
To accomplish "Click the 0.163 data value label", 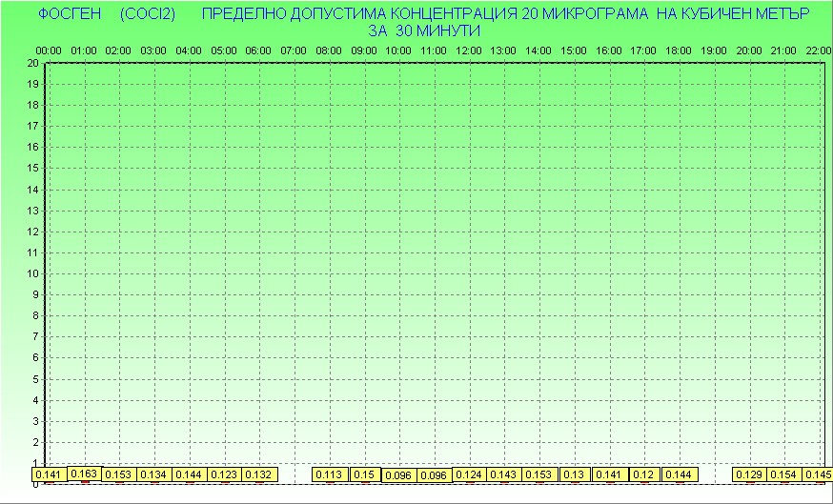I will (x=85, y=473).
